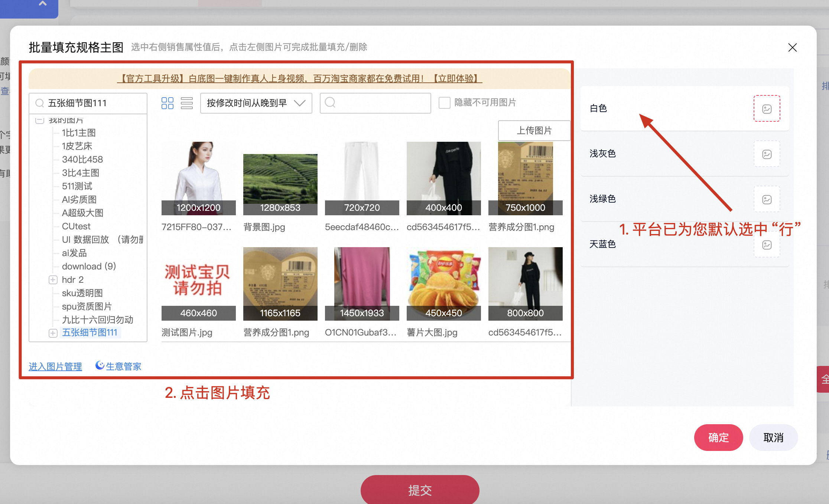This screenshot has width=829, height=504.
Task: Select the 测试图片.jpg thumbnail
Action: tap(199, 284)
